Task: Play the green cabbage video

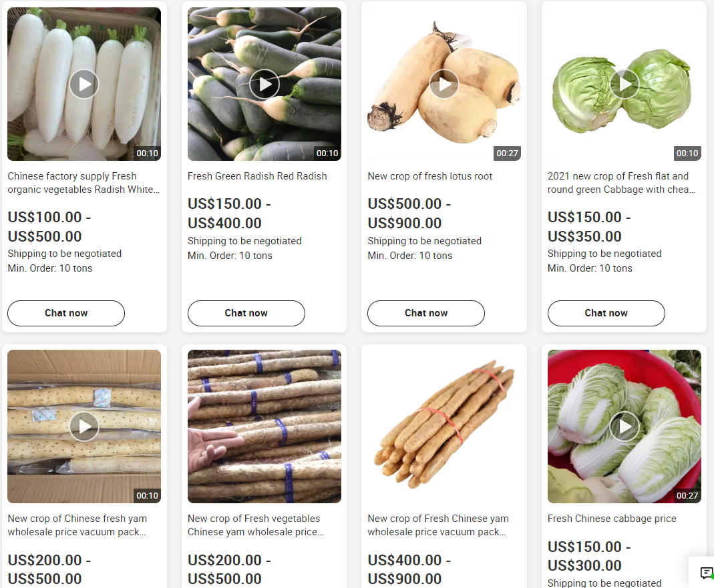Action: coord(624,84)
